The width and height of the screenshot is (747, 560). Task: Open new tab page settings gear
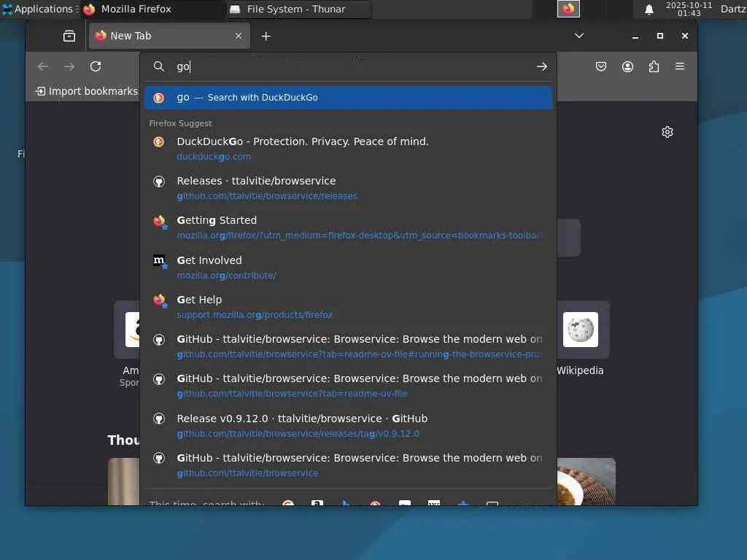667,132
